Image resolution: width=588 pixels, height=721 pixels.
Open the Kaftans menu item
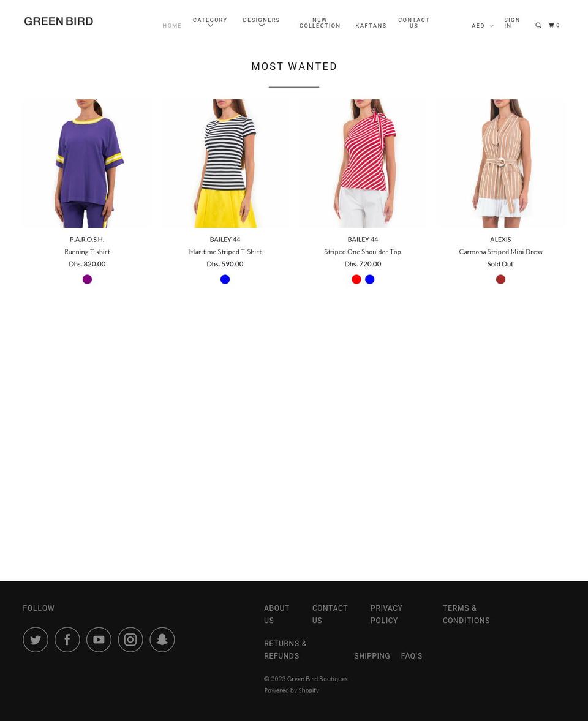tap(371, 26)
